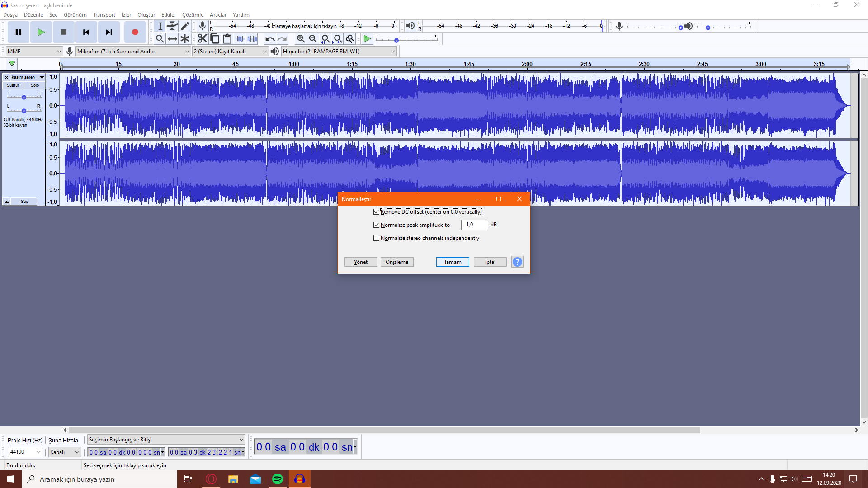
Task: Trim audio outside selection
Action: (240, 39)
